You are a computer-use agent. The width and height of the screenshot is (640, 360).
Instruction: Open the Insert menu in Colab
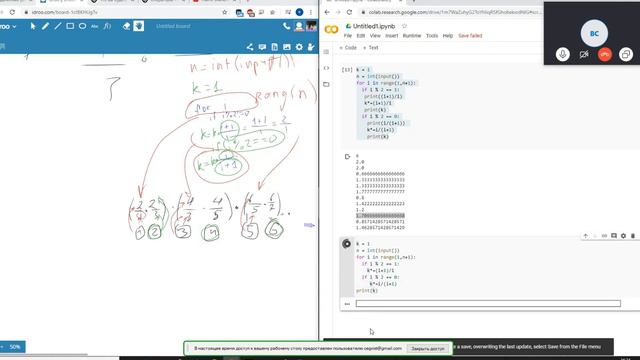[x=391, y=36]
